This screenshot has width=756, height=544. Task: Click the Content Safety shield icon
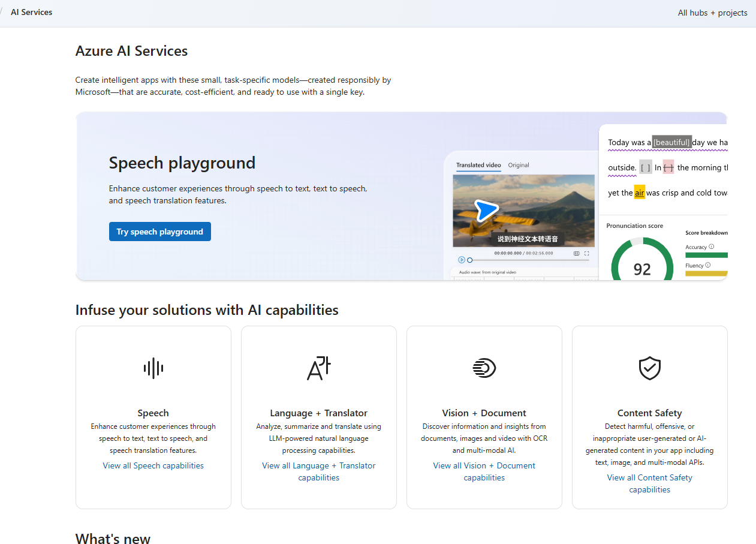point(650,368)
